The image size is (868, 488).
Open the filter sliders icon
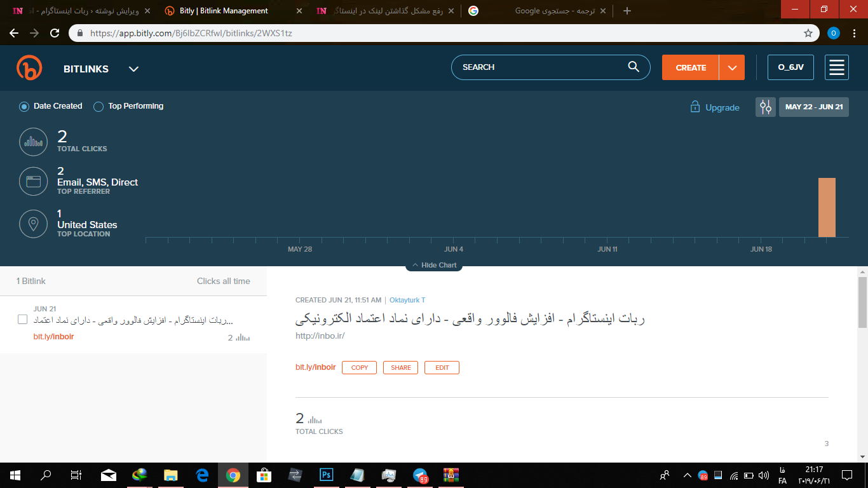766,107
